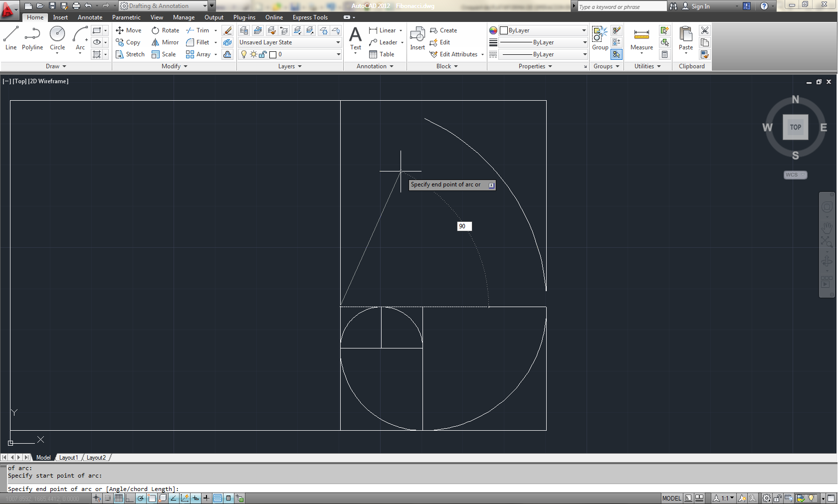
Task: Open the linetype ByLayer dropdown
Action: tap(543, 54)
